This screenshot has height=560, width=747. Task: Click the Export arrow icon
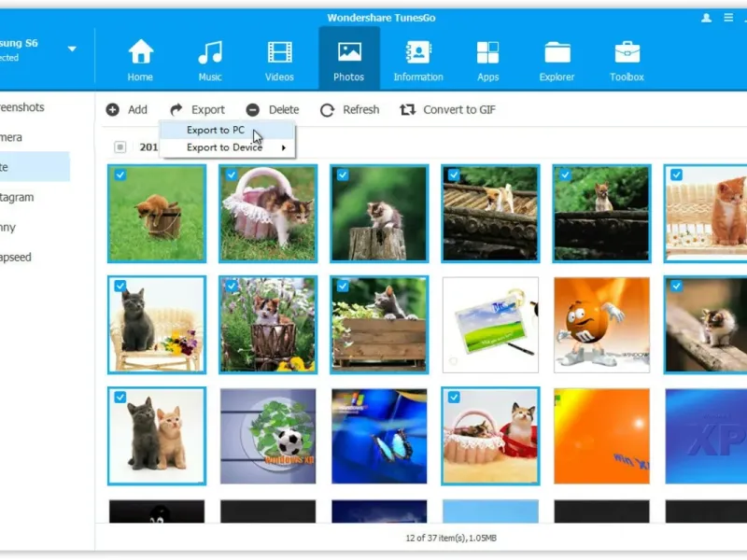176,110
